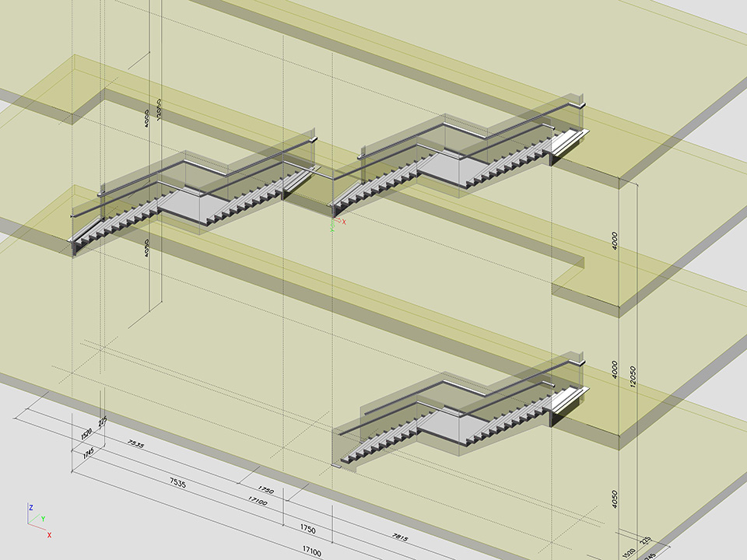
Task: Select the green Y axis label in the triad
Action: pos(43,518)
